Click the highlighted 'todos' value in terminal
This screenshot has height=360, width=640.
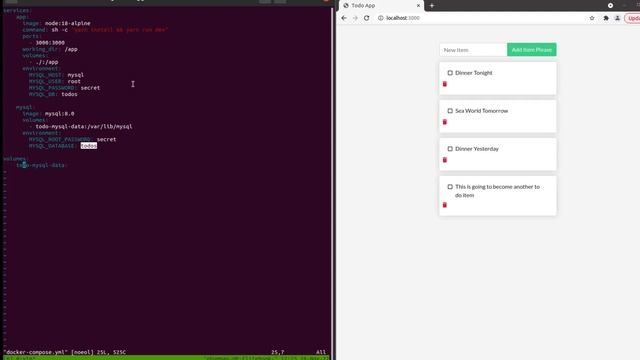pos(89,146)
